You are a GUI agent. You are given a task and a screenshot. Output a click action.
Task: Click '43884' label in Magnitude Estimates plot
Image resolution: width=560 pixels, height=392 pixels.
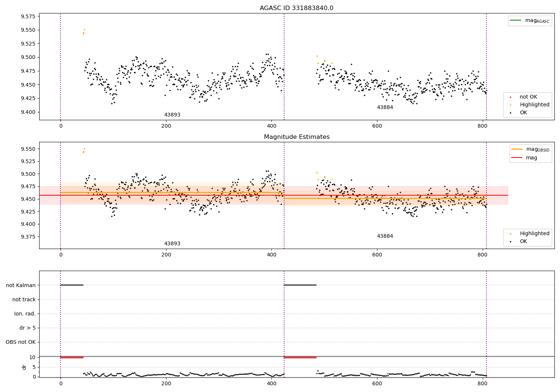click(x=385, y=236)
